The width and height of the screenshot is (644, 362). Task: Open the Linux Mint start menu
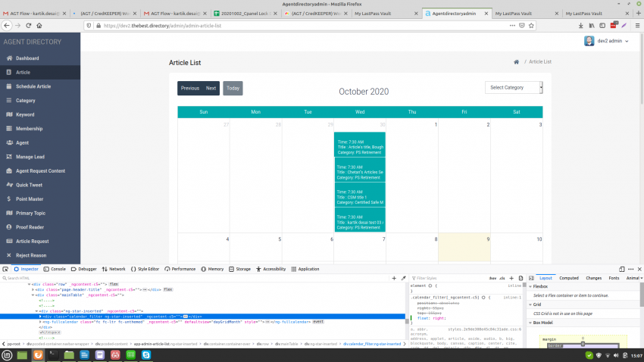pyautogui.click(x=8, y=354)
